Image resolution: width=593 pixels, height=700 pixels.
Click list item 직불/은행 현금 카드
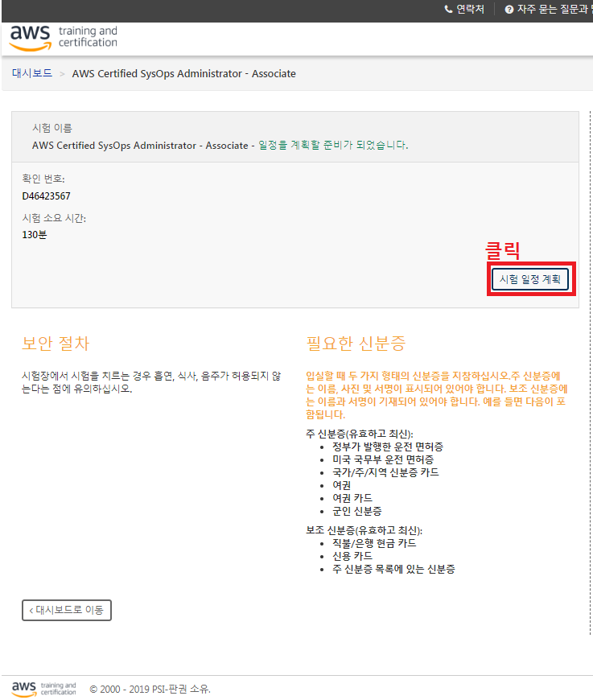point(374,543)
